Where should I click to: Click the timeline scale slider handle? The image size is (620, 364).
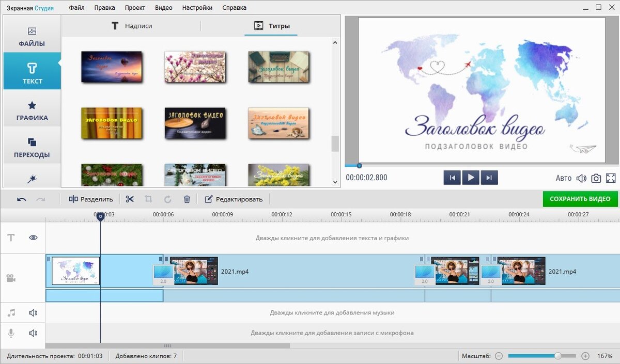tap(558, 356)
